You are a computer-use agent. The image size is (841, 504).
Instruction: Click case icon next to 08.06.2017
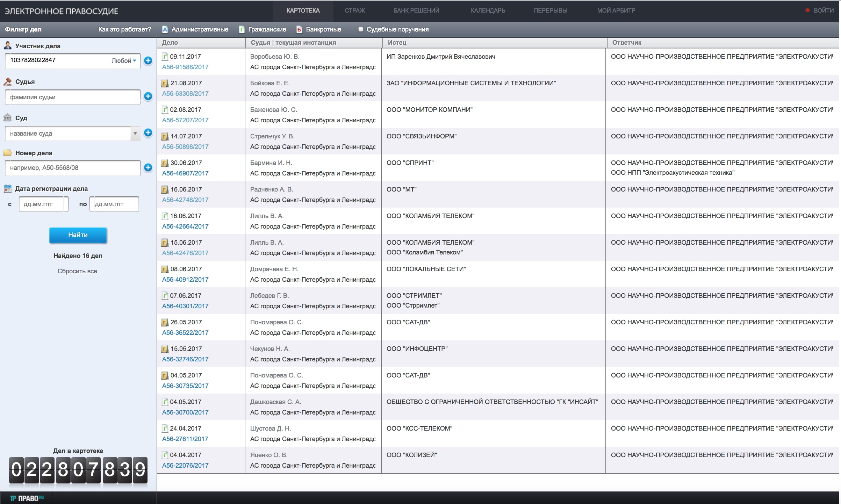165,269
